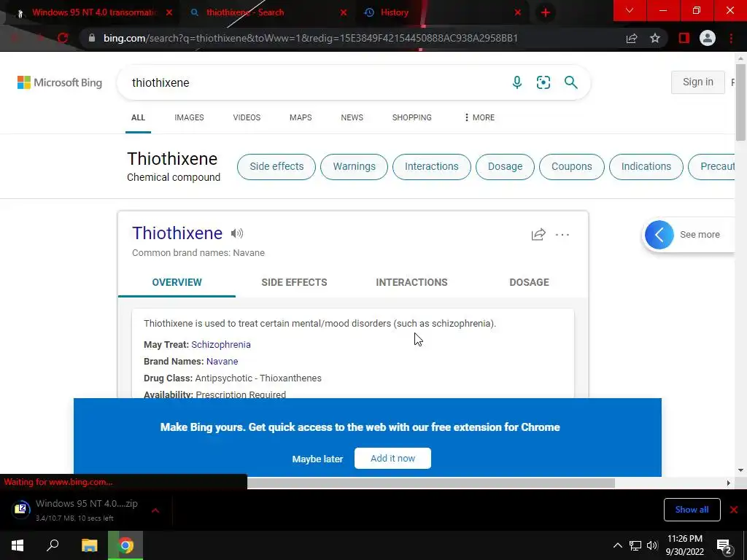Image resolution: width=747 pixels, height=560 pixels.
Task: Close the thiothixene Search tab
Action: 344,12
